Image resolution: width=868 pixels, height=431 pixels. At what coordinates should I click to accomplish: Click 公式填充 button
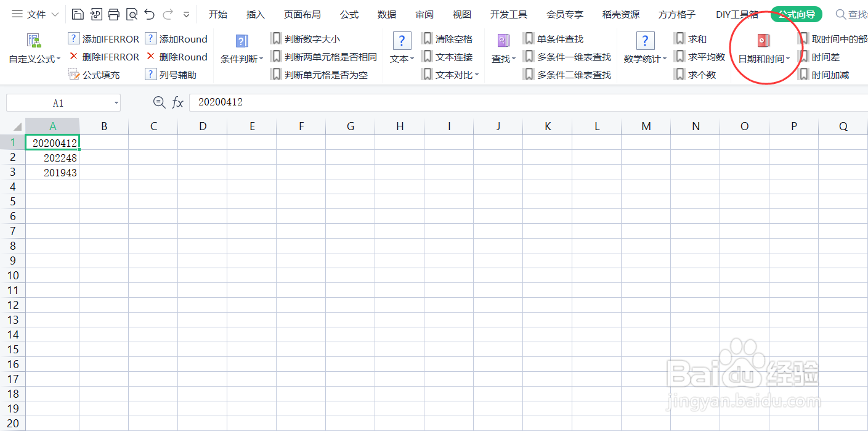[x=94, y=75]
